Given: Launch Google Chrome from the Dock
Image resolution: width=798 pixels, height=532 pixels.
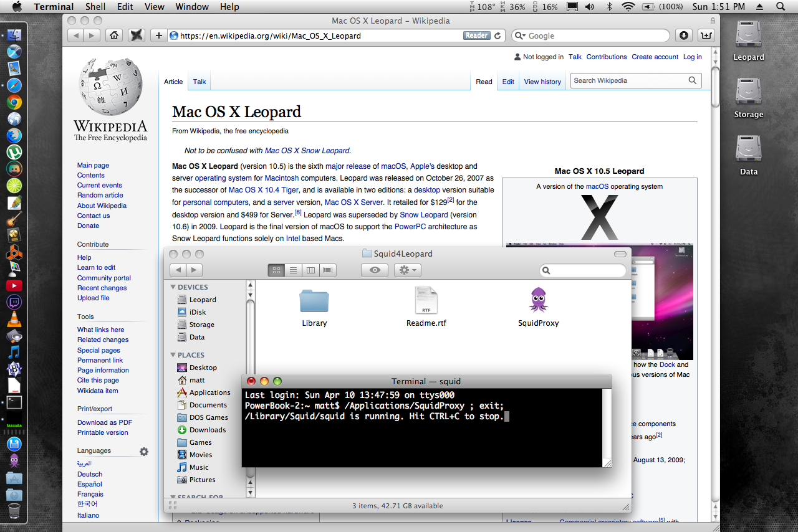Looking at the screenshot, I should 14,102.
